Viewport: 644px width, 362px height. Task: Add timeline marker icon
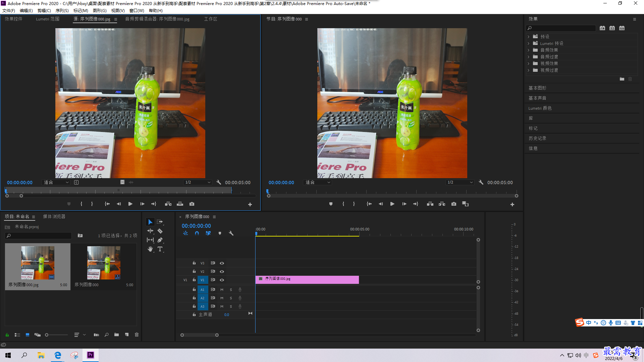(220, 233)
